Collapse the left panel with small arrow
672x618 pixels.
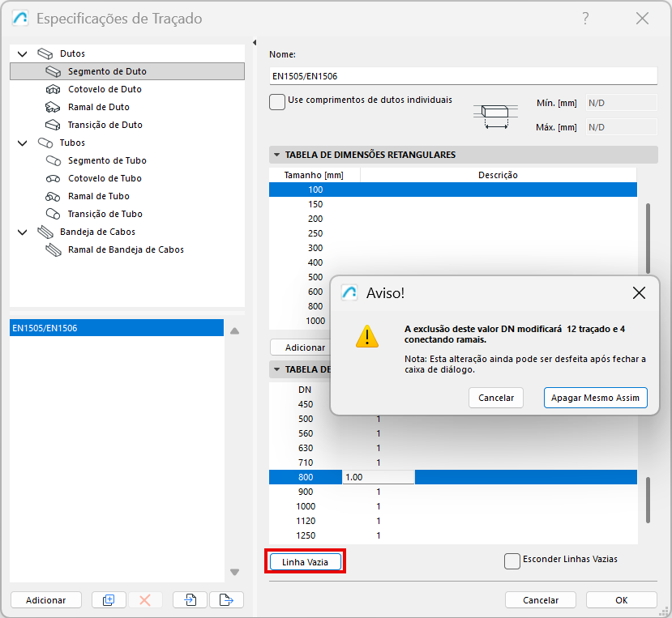point(255,42)
